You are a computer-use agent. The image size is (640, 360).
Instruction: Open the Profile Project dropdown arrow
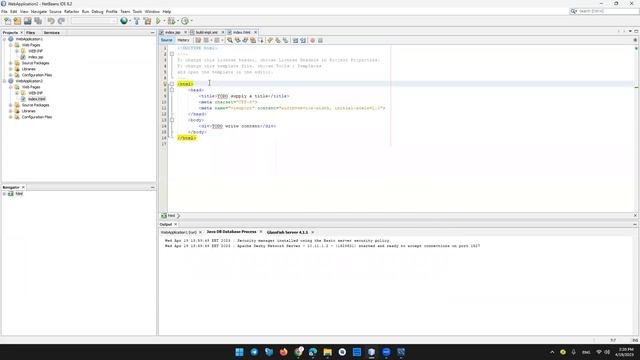tap(191, 21)
